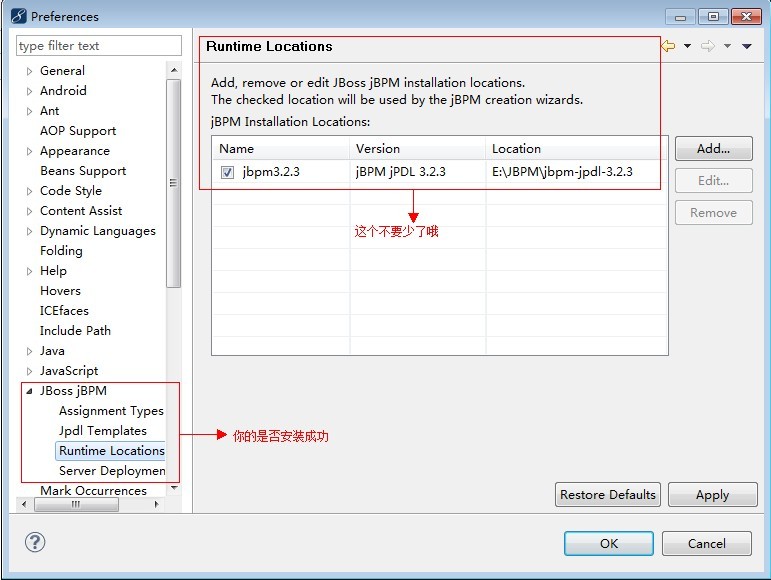Click the tree vertical scrollbar thumb

pyautogui.click(x=174, y=183)
